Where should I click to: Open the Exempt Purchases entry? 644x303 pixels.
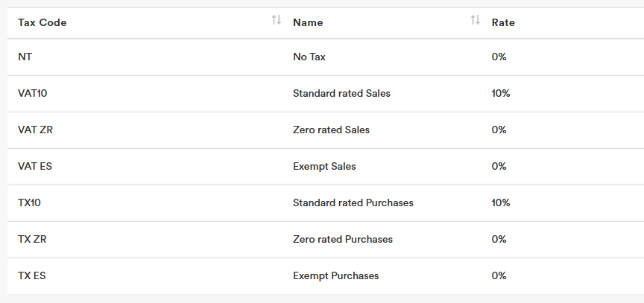click(335, 275)
